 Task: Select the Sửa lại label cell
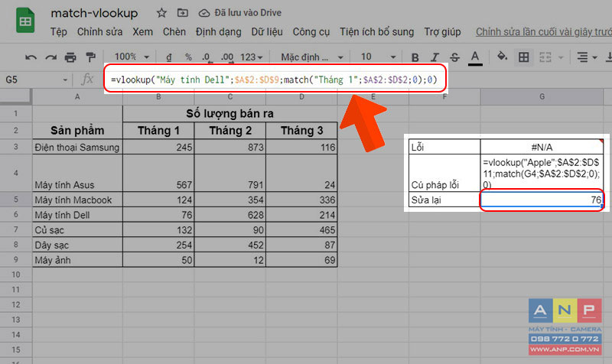click(444, 200)
